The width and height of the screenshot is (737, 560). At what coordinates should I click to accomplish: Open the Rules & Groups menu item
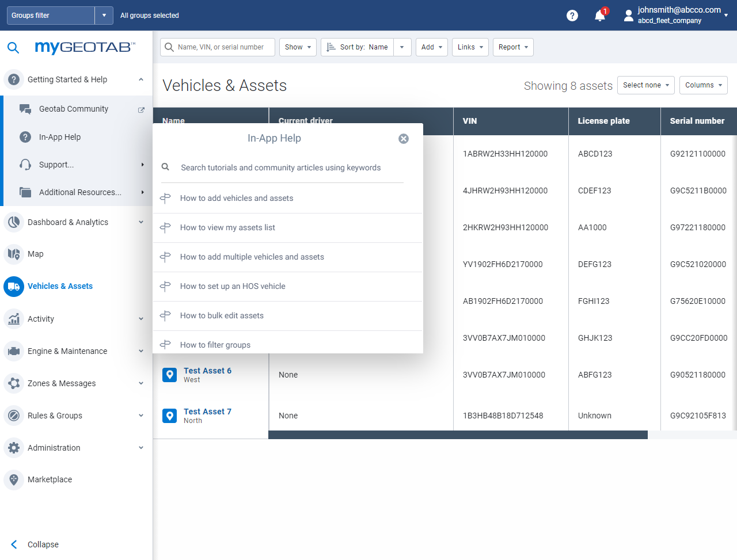pos(55,415)
